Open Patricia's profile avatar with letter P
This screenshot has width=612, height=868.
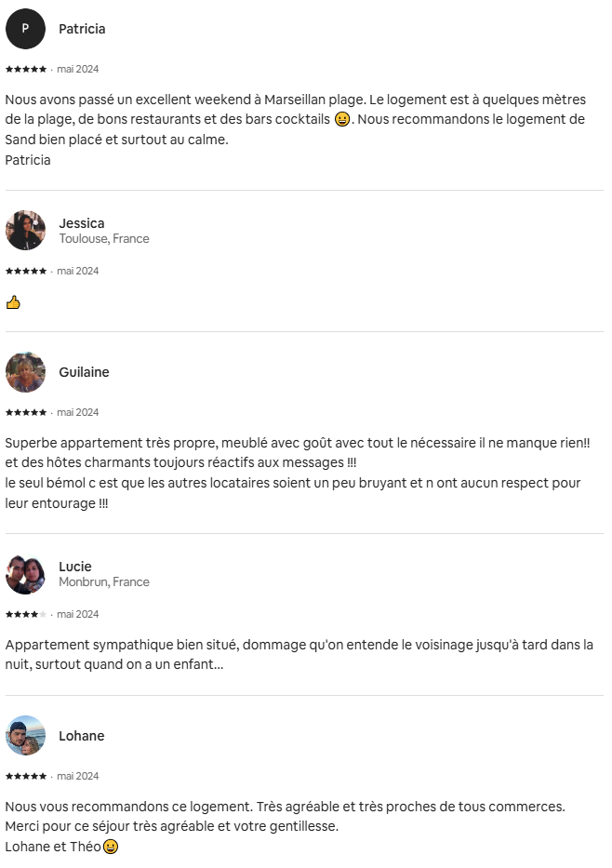click(25, 29)
